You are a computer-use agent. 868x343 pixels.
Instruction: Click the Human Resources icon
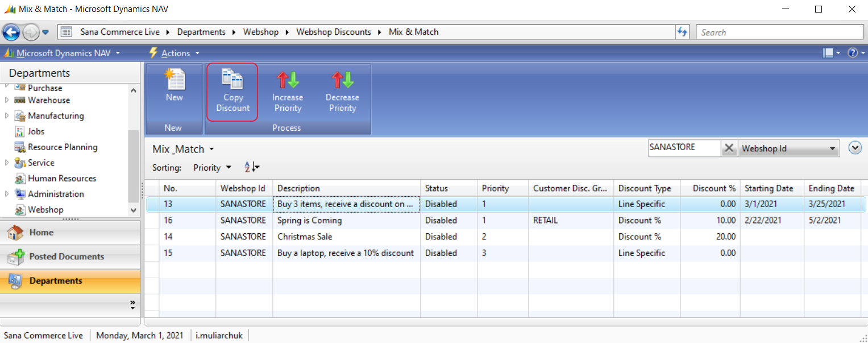point(20,179)
